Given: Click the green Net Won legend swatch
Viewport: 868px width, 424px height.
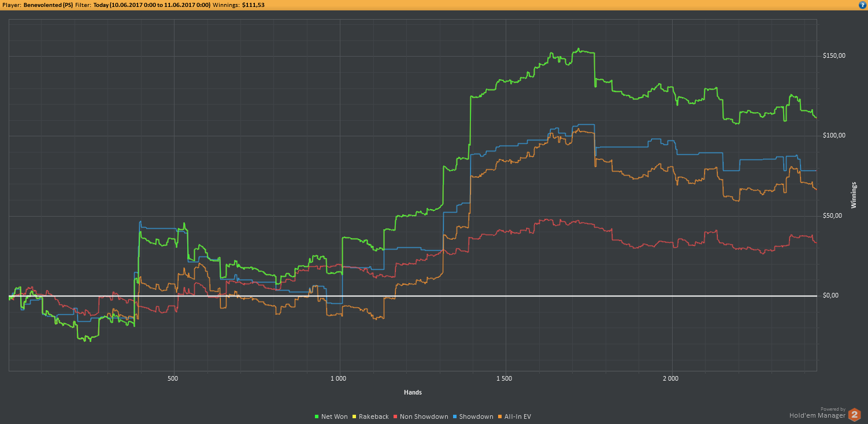Looking at the screenshot, I should [317, 416].
